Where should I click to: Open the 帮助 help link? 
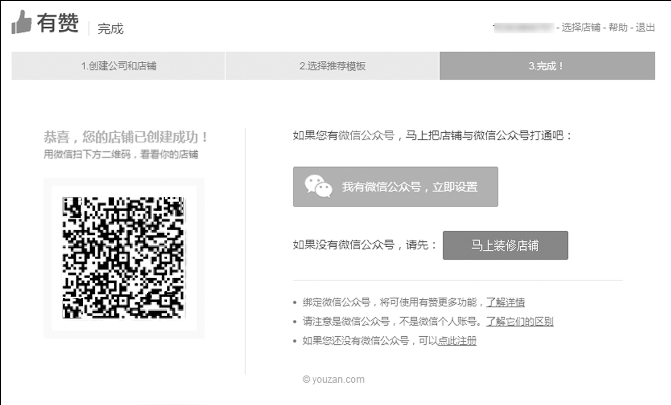pos(618,27)
